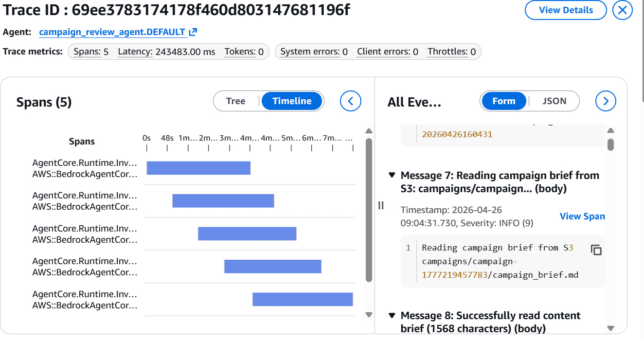Select the fourth span timeline bar
The width and height of the screenshot is (644, 340).
273,266
